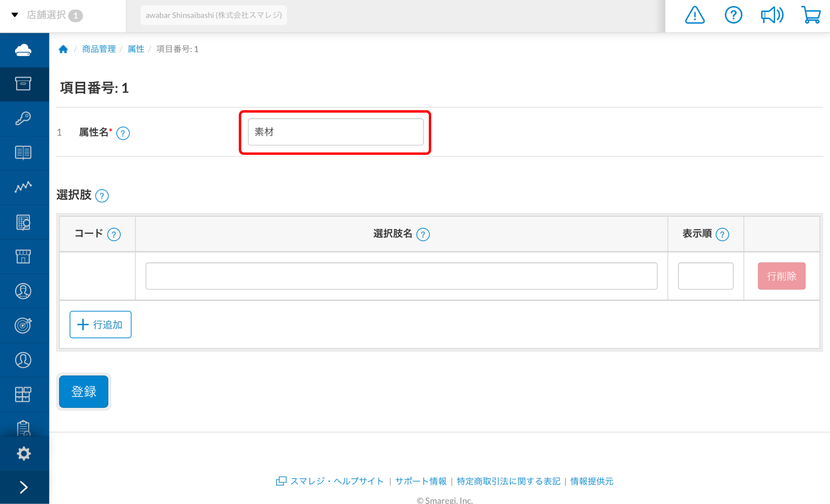
Task: Go to 商品管理 breadcrumb link
Action: point(99,49)
